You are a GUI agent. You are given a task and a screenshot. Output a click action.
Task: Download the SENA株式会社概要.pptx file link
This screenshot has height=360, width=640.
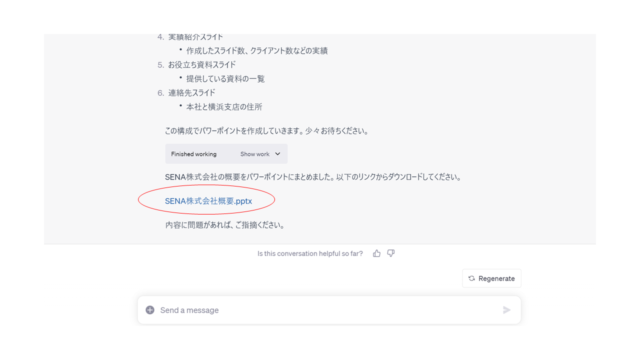tap(208, 201)
